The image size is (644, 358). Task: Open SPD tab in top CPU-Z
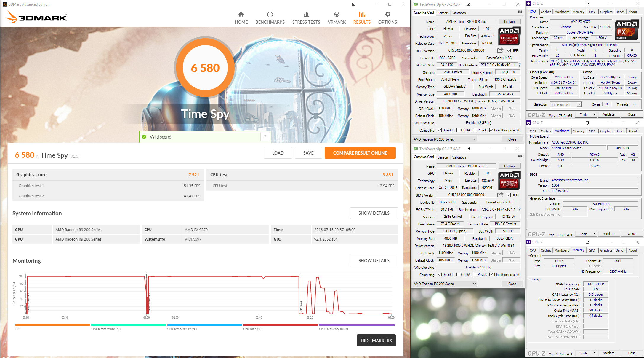coord(592,12)
